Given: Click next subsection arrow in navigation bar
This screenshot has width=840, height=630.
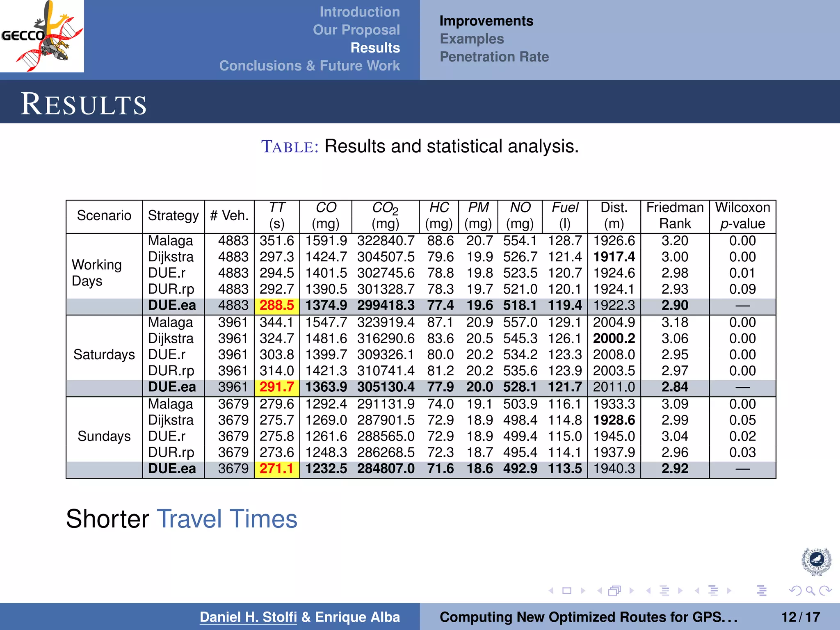Looking at the screenshot, I should [680, 591].
